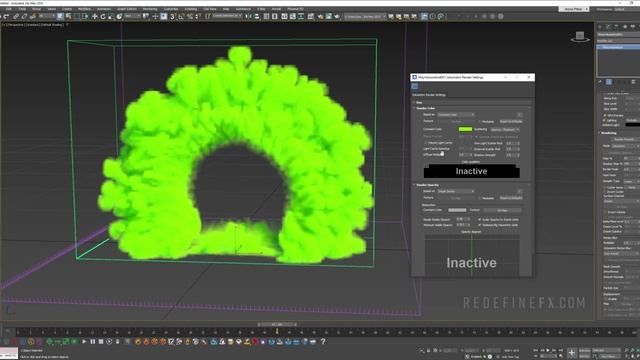This screenshot has height=360, width=640.
Task: Toggle the Angle Snap button
Action: click(x=181, y=16)
